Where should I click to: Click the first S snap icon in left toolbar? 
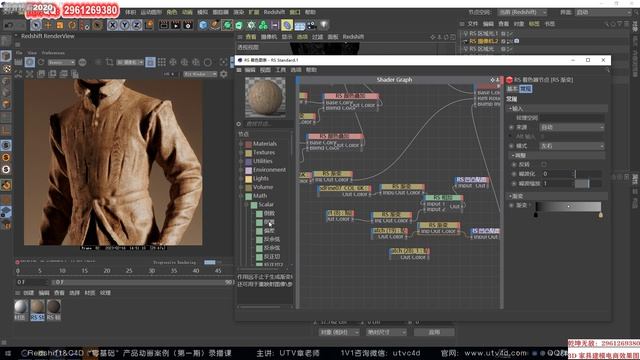coord(6,145)
